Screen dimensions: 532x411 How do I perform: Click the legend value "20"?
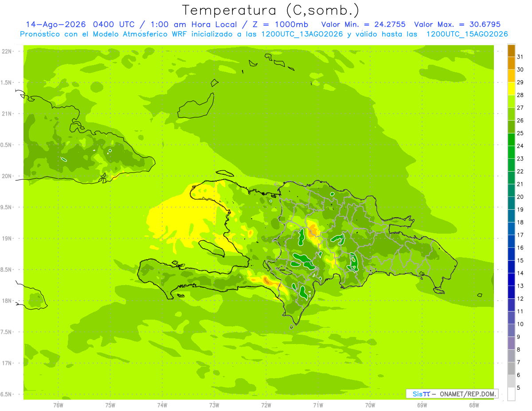(520, 196)
